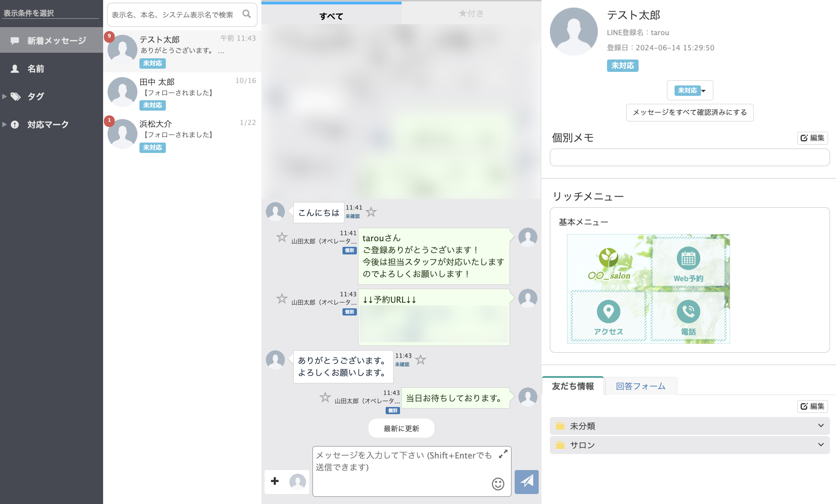
Task: Switch to the ★付き tab
Action: click(471, 14)
